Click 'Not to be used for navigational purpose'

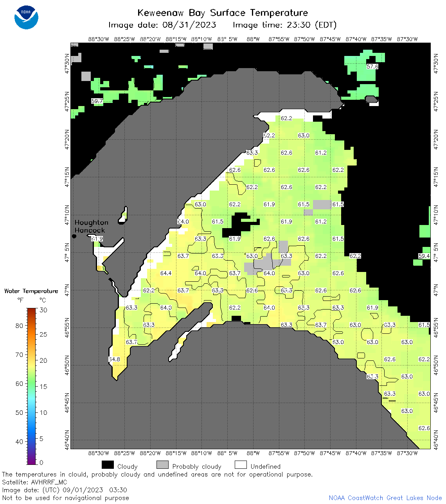65,498
